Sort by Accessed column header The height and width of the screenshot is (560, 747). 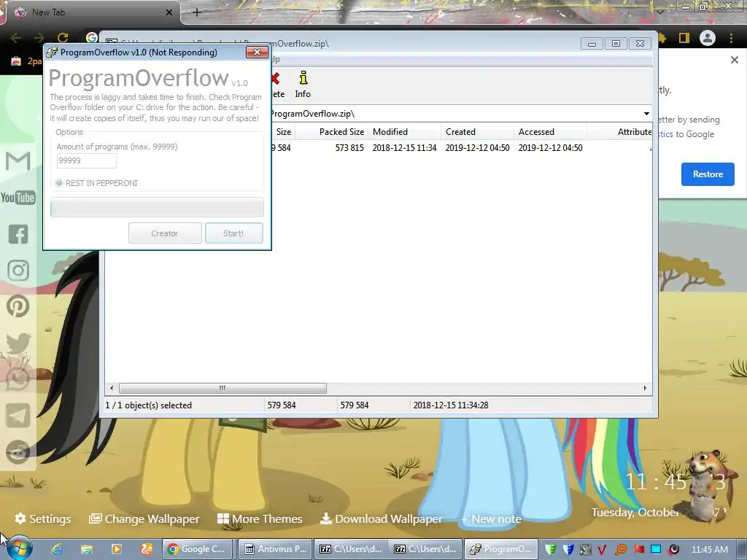coord(550,132)
